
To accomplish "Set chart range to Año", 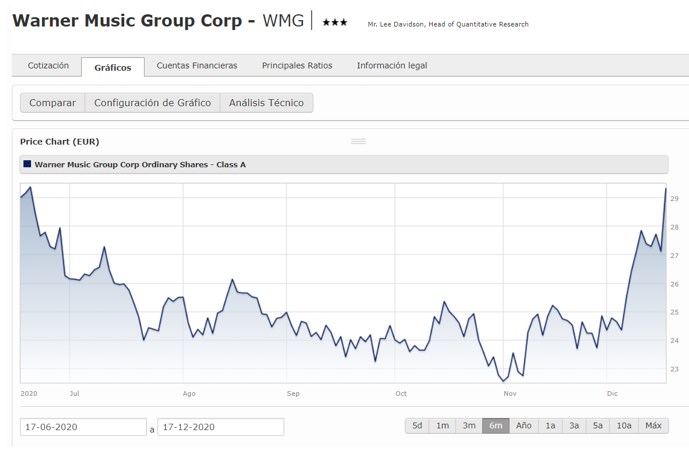I will [x=524, y=426].
